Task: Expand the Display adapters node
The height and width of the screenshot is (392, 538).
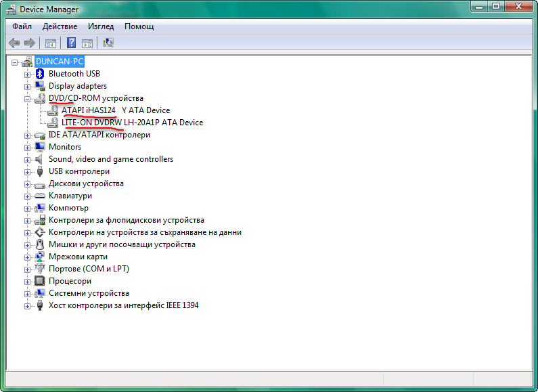Action: pyautogui.click(x=28, y=87)
